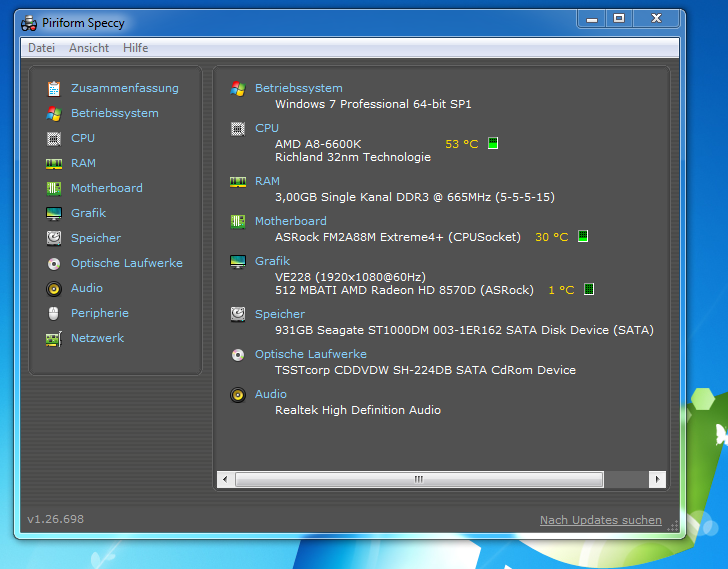The width and height of the screenshot is (728, 569).
Task: Click Speicher heading in summary panel
Action: 280,314
